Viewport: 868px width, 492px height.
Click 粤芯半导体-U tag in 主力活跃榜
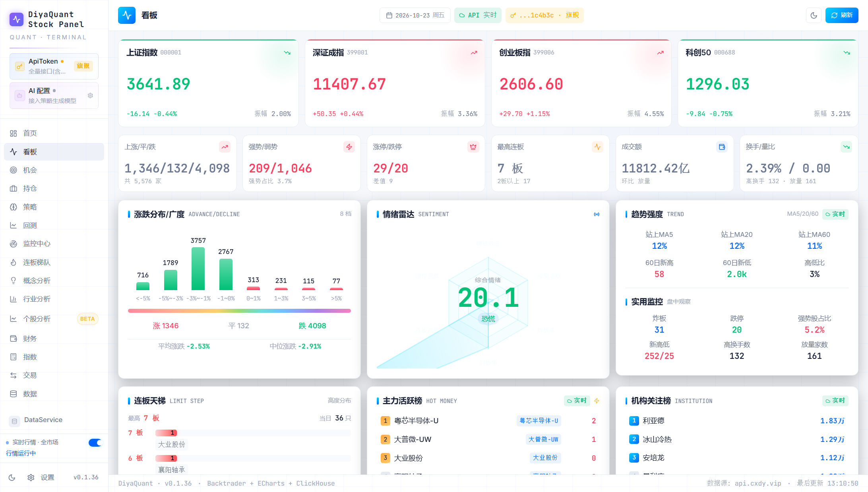[539, 420]
